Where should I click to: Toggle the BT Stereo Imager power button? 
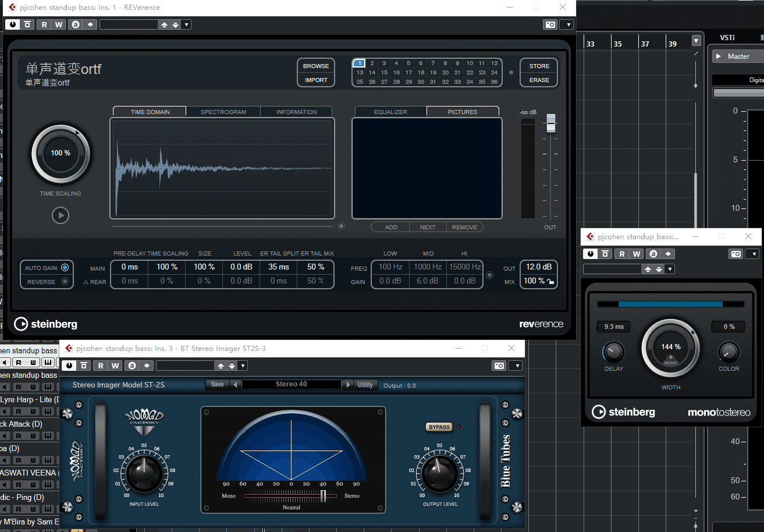click(x=70, y=366)
